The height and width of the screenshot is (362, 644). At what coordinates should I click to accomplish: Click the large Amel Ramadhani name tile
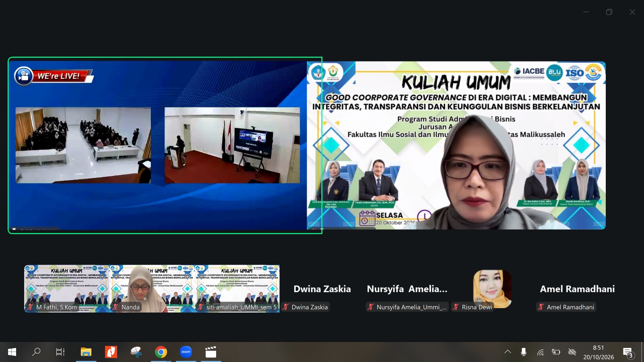pos(577,289)
